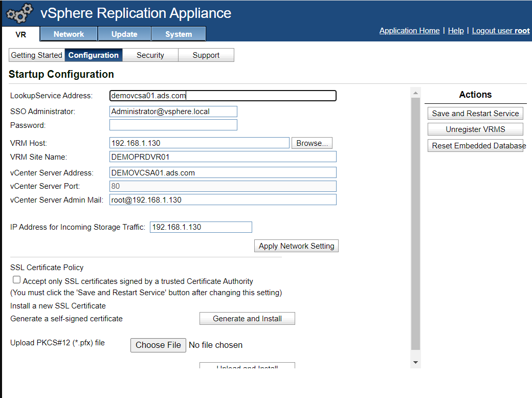Click the 'SSL Certificate Policy' label
Screen dimensions: 532x398
coord(47,268)
